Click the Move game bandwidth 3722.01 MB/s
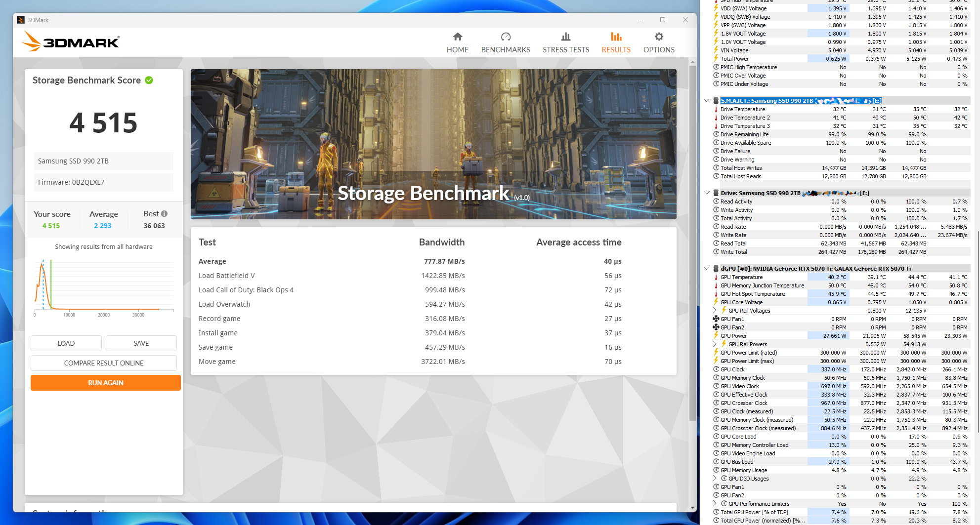980x525 pixels. [x=443, y=362]
